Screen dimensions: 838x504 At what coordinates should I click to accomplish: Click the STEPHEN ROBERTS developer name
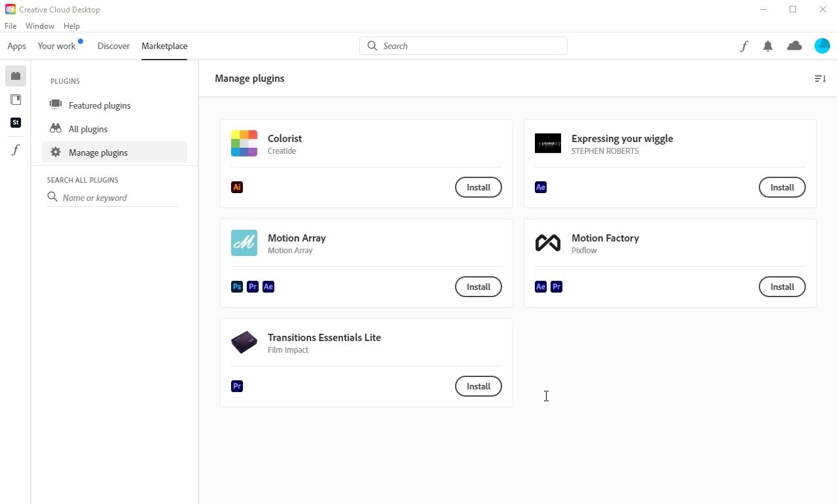pos(605,151)
